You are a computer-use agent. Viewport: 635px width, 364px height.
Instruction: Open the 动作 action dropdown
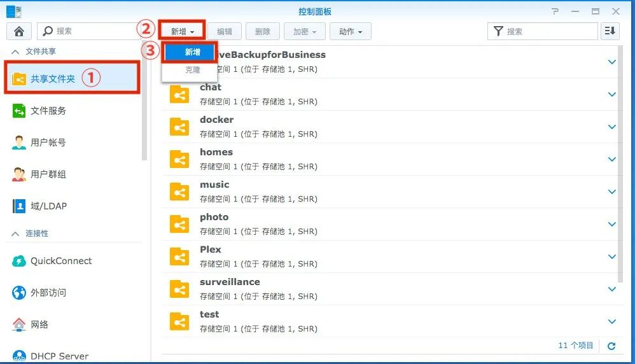point(351,31)
